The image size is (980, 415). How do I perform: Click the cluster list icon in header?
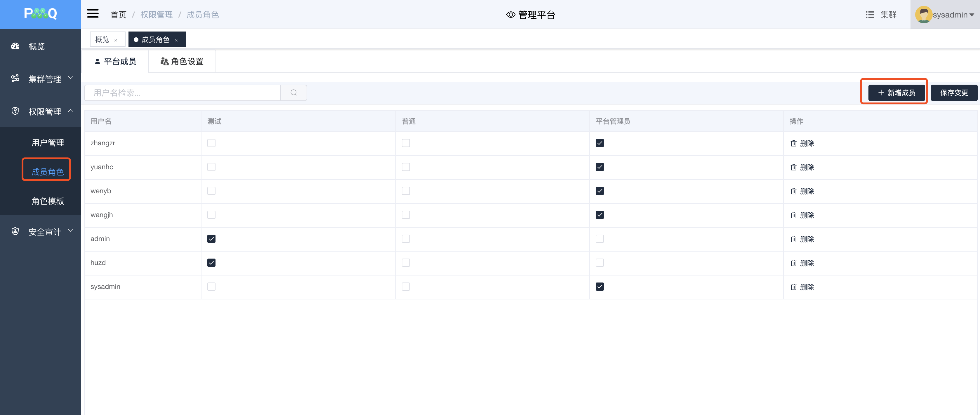coord(870,15)
